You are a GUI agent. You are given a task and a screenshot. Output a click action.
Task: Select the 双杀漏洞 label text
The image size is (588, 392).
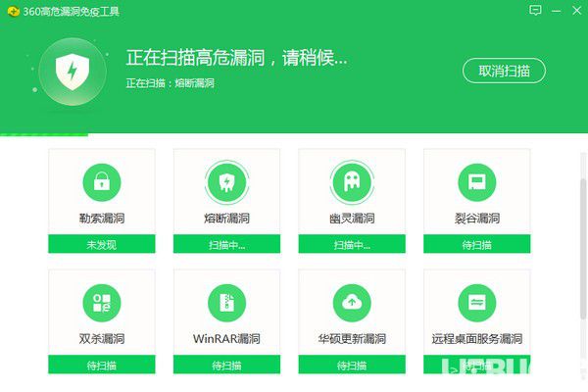(x=102, y=339)
